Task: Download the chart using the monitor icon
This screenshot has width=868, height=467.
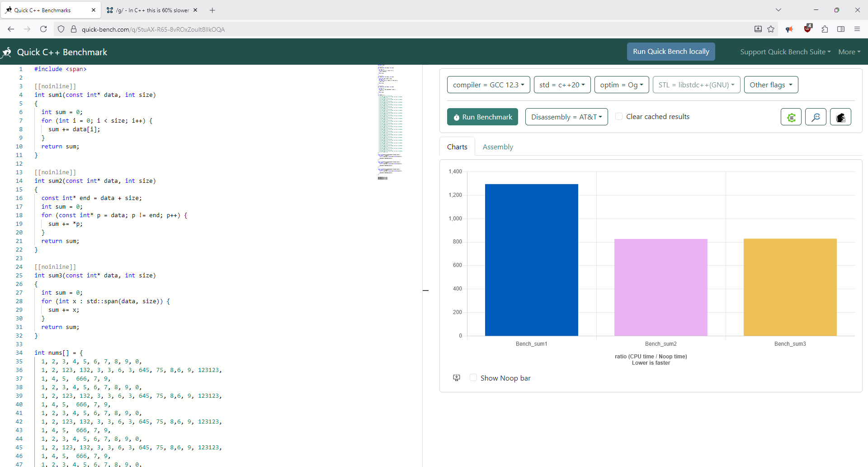Action: (x=457, y=378)
